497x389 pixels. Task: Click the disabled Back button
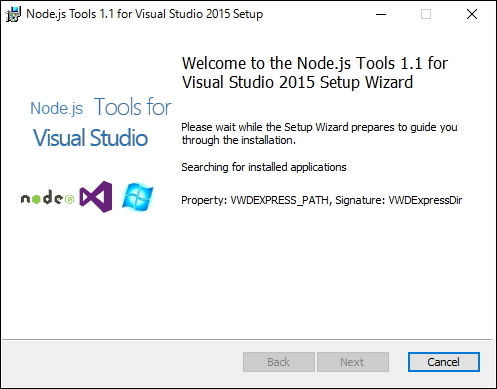coord(279,362)
